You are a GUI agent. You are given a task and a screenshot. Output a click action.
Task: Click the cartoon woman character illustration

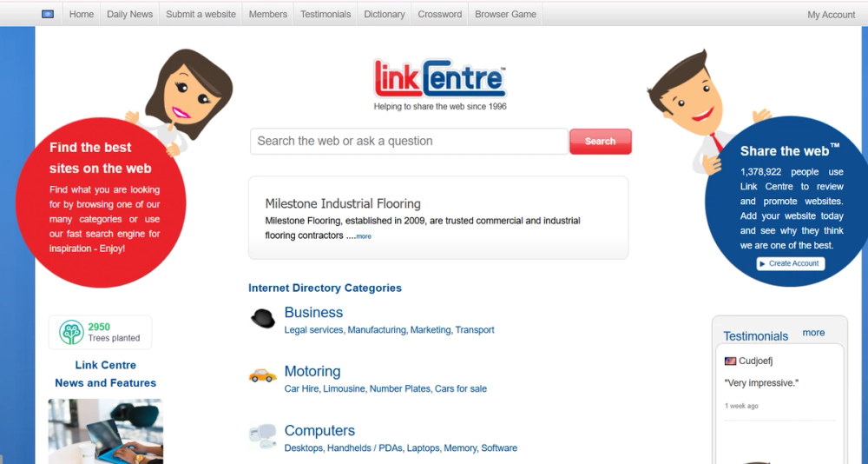[x=180, y=100]
